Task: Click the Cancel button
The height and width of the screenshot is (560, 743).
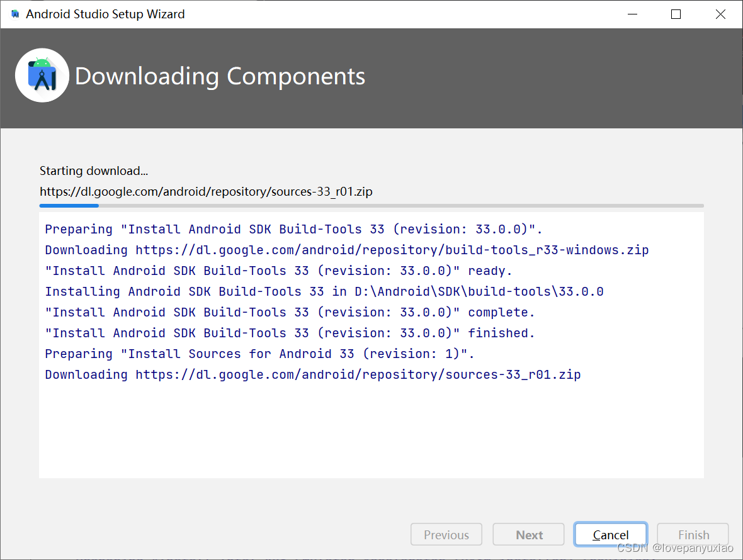Action: click(x=610, y=534)
